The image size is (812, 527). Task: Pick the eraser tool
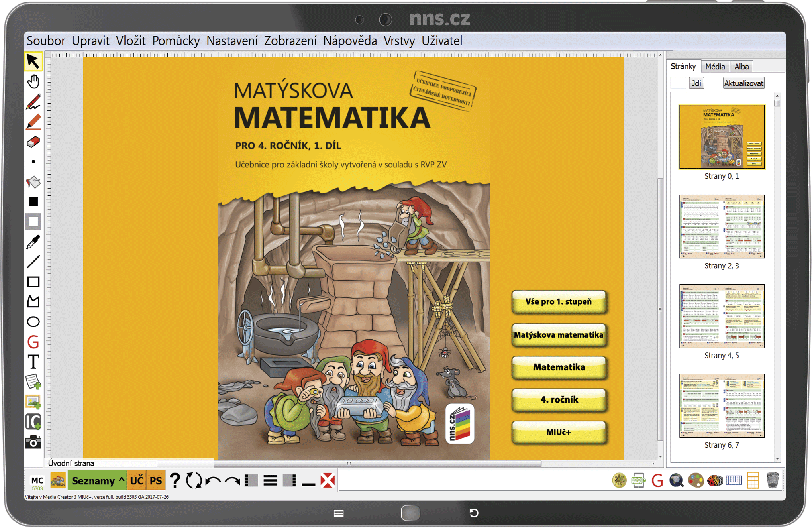coord(33,142)
